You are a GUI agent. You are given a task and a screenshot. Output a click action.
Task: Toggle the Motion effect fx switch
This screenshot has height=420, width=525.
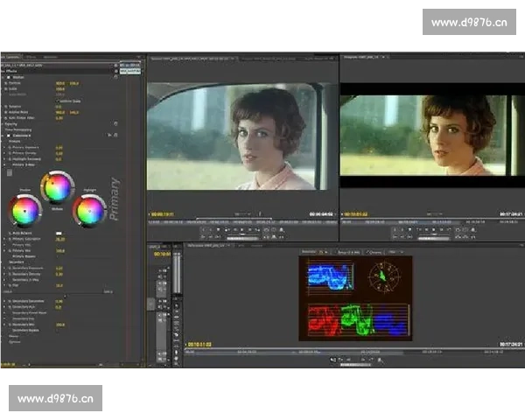(x=7, y=77)
